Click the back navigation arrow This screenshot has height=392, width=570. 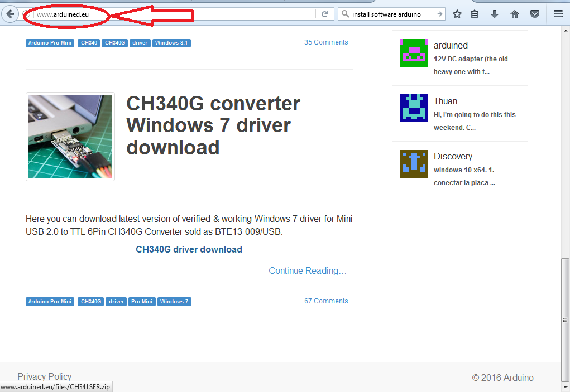click(10, 13)
